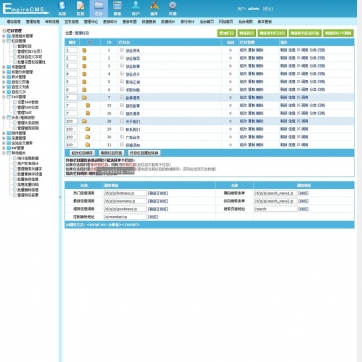Open the add information menu item
Screen dimensions: 362x362
[14, 22]
